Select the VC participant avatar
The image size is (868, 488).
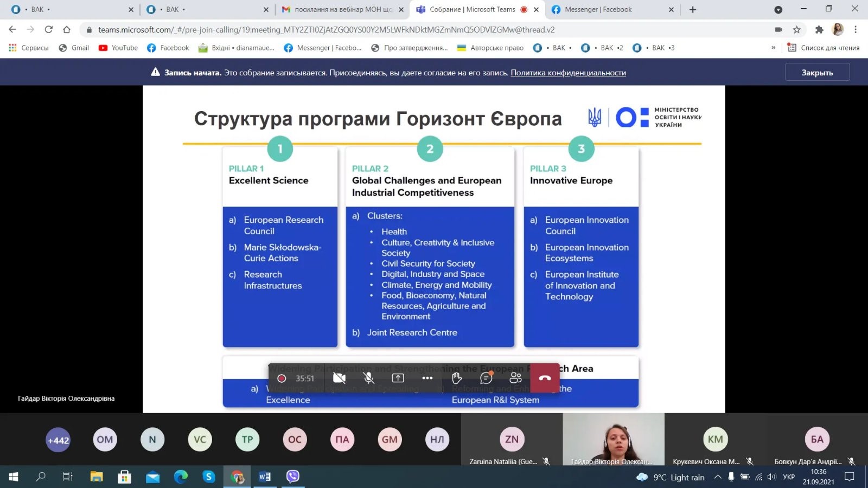[200, 440]
